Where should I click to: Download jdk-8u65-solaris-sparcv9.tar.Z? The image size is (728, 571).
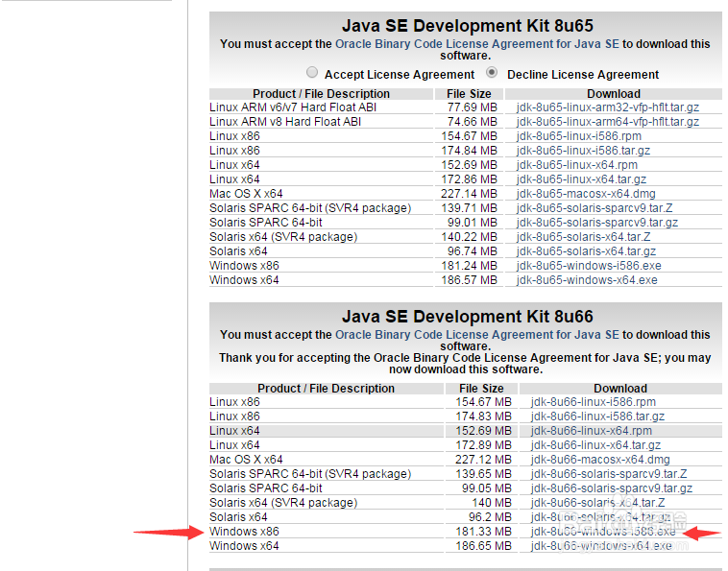tap(595, 208)
